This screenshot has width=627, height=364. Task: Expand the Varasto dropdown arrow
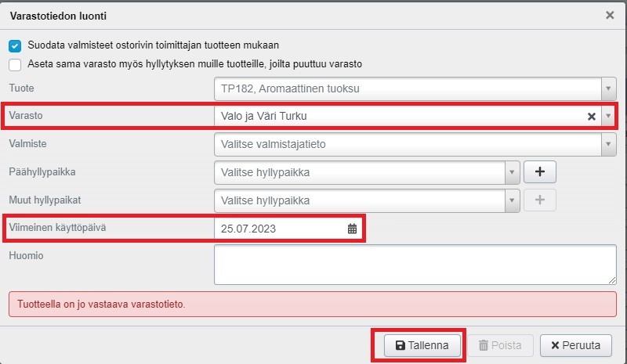[x=608, y=117]
